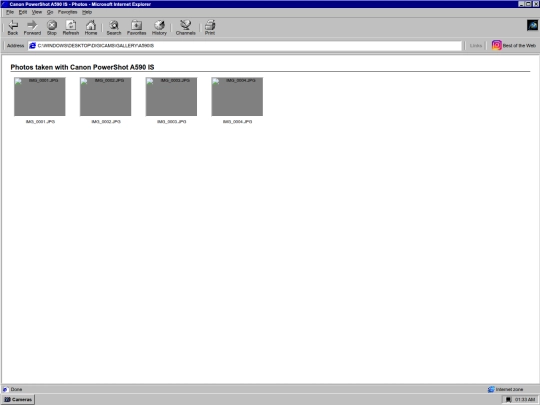Click the Cameras taskbar button
The width and height of the screenshot is (540, 405).
pos(18,399)
